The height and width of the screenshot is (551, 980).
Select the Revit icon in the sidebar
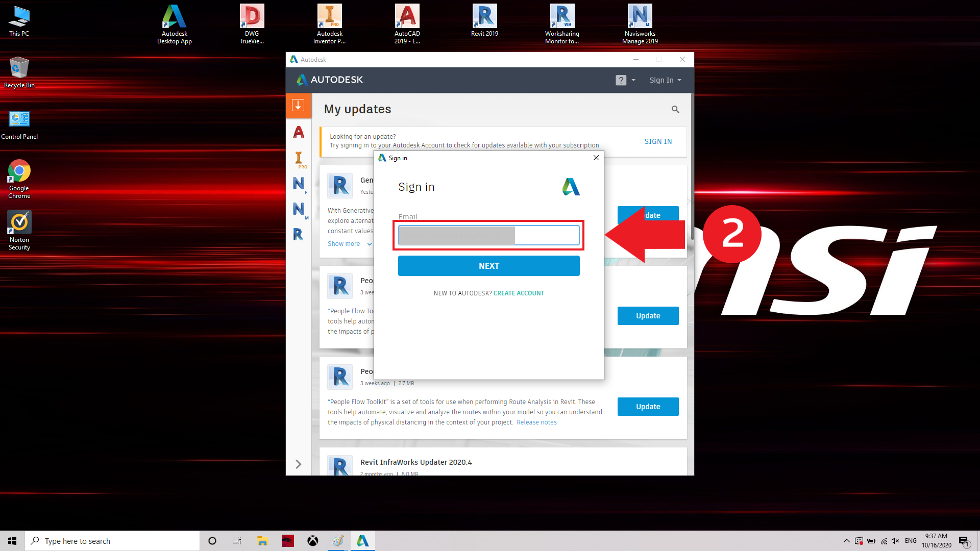299,234
